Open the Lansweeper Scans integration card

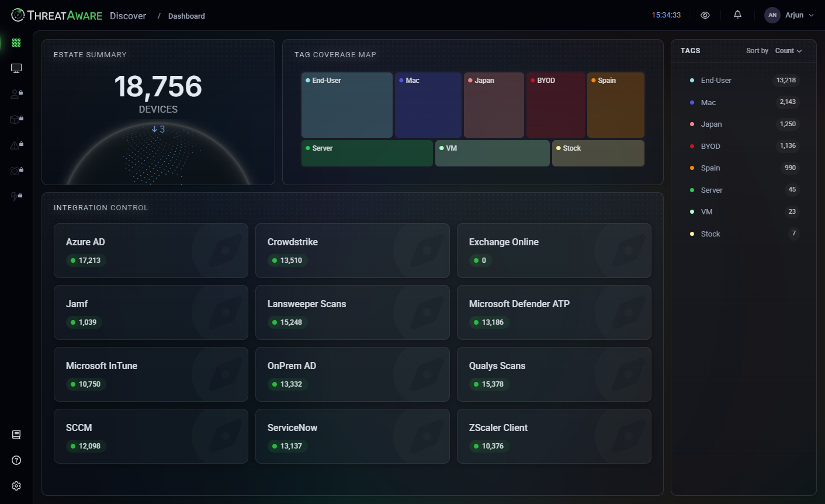click(x=352, y=312)
